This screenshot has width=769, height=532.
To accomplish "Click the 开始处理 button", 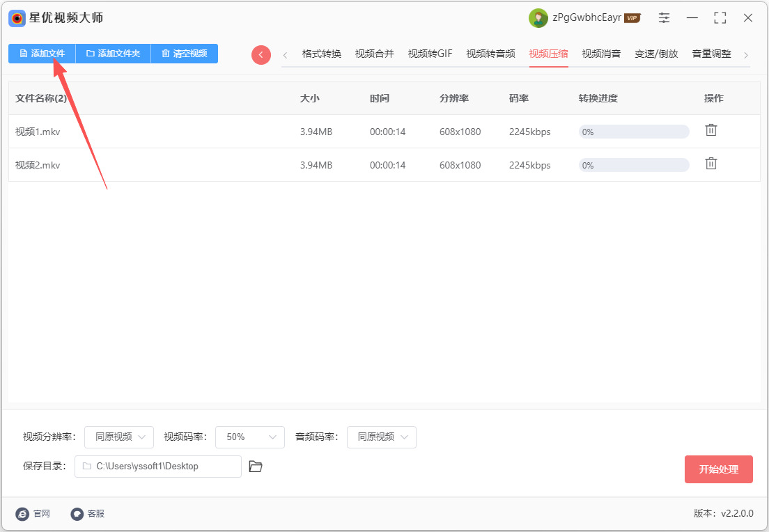I will point(718,469).
